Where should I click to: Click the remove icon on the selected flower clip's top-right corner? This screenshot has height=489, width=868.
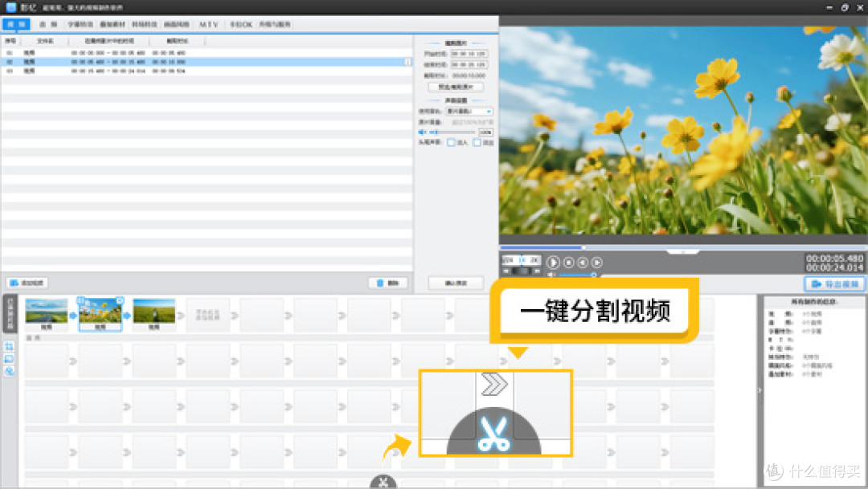click(120, 300)
